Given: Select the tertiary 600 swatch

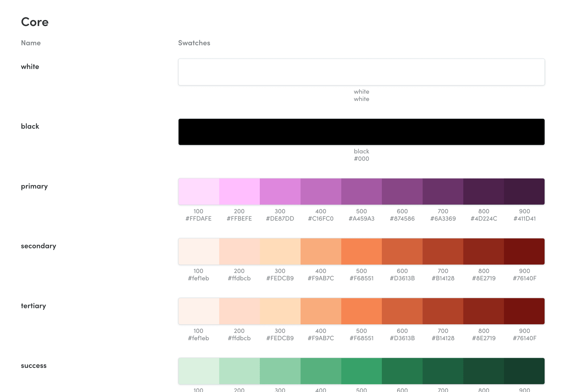Looking at the screenshot, I should (402, 311).
